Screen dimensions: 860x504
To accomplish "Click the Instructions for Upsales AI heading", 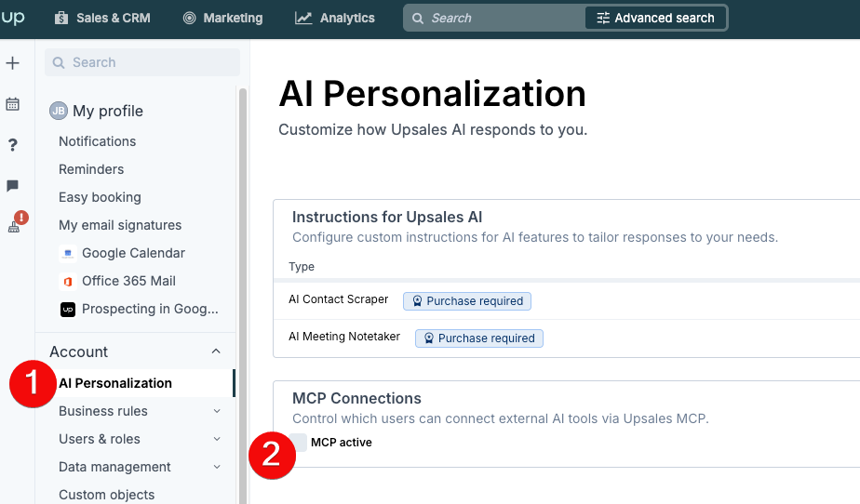I will (x=387, y=217).
